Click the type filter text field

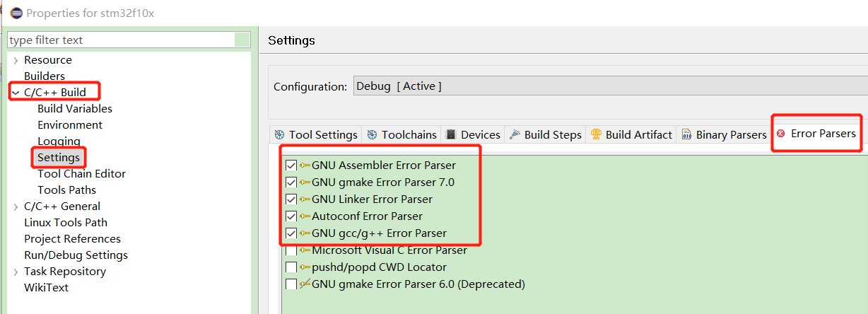coord(129,40)
